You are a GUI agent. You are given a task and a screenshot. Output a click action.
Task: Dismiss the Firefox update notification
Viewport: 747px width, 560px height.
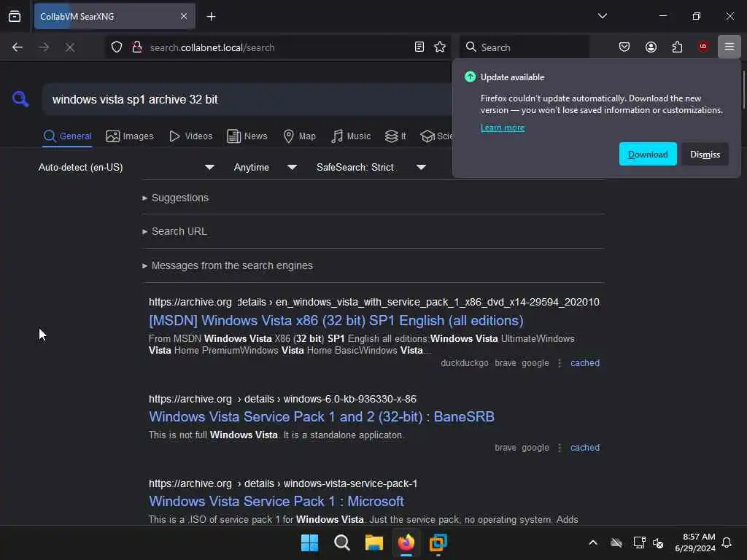705,155
